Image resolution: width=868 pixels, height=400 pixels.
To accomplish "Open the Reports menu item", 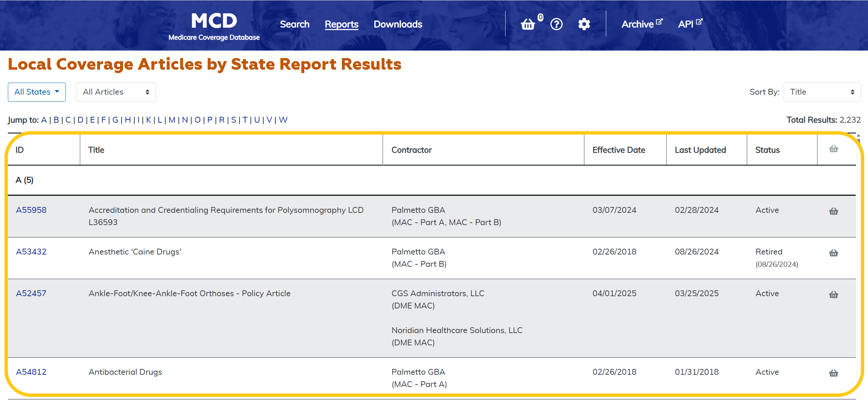I will tap(341, 24).
